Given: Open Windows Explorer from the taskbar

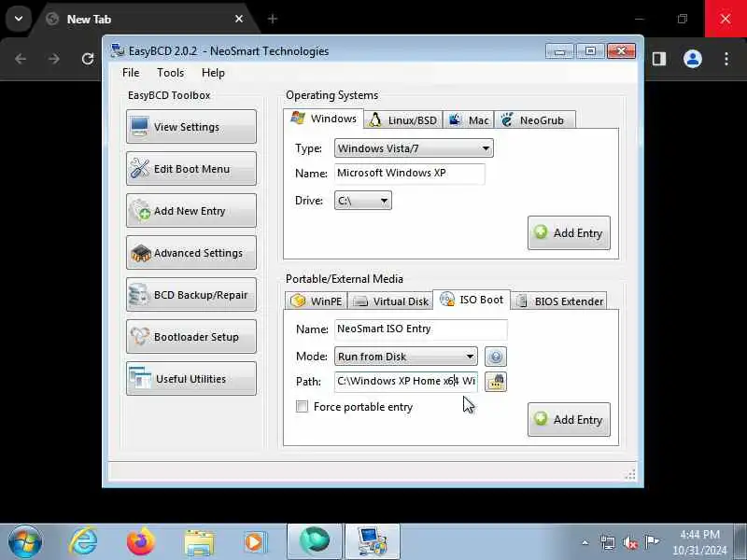Looking at the screenshot, I should click(199, 542).
